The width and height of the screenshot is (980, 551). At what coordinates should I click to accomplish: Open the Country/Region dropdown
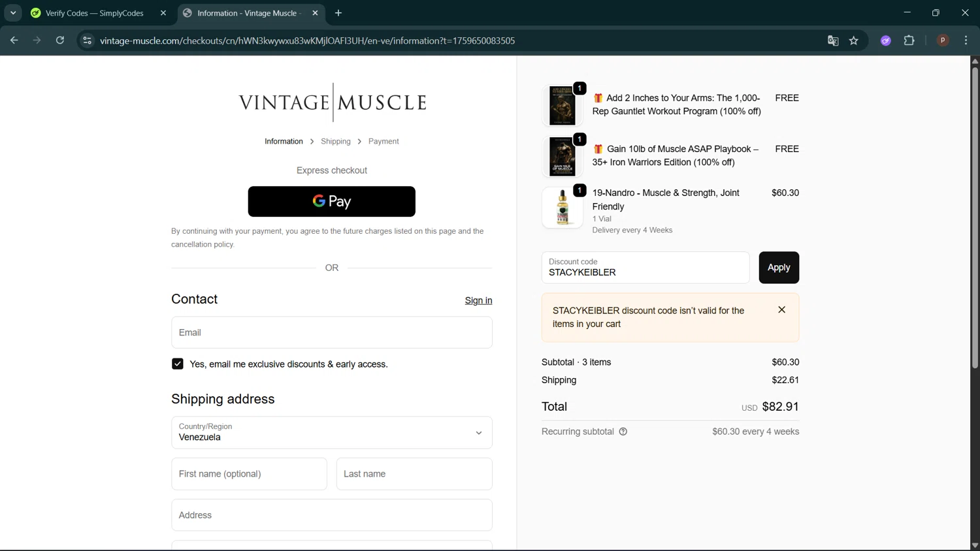click(x=332, y=433)
